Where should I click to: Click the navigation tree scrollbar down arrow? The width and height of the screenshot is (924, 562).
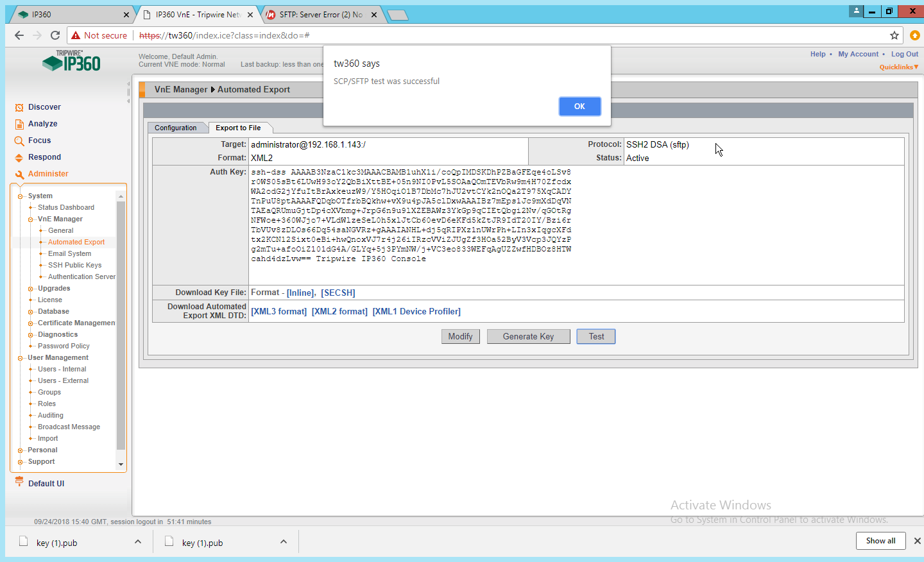(121, 464)
